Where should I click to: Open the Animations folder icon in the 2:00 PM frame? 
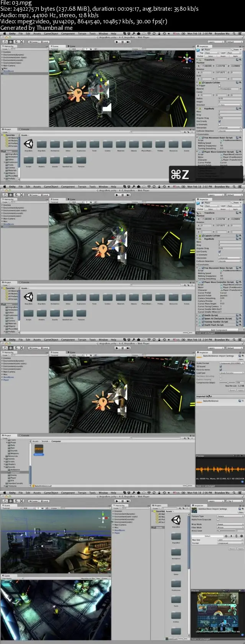pyautogui.click(x=55, y=144)
